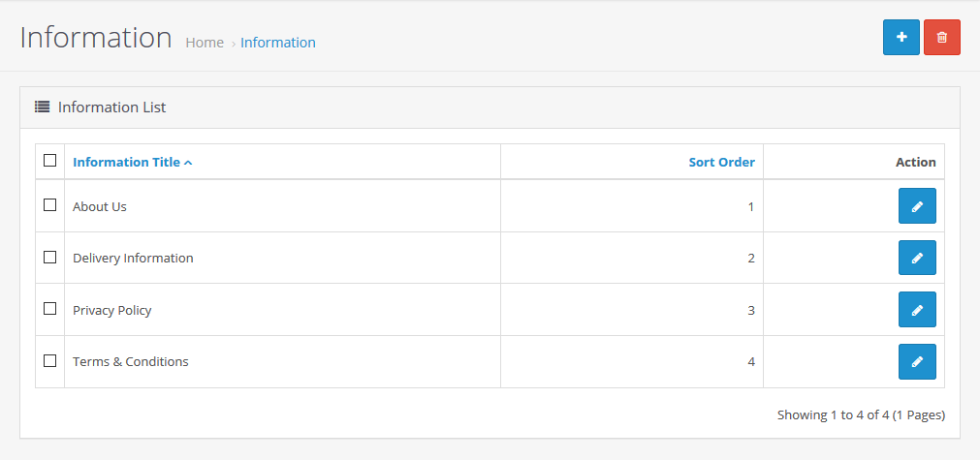Select the Delivery Information checkbox
The height and width of the screenshot is (460, 980).
[x=50, y=258]
